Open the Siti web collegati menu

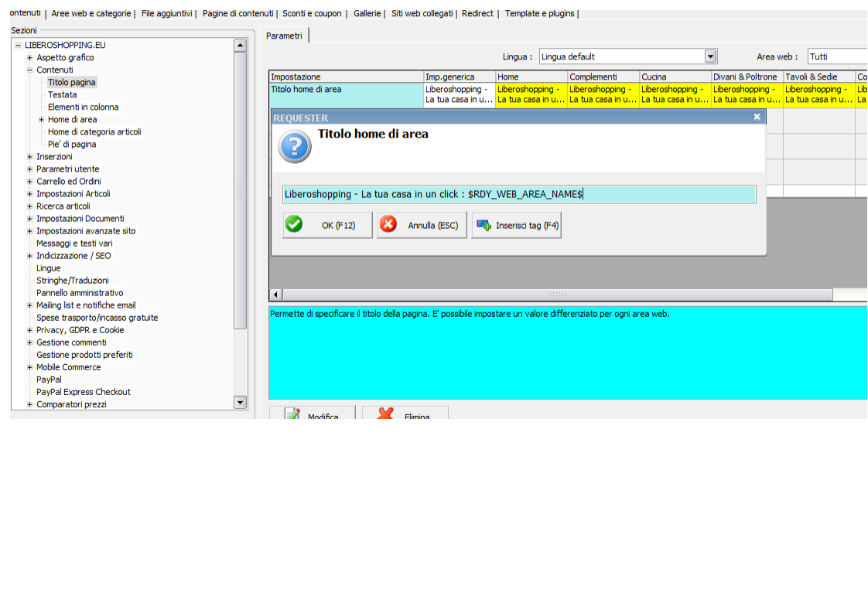coord(422,13)
